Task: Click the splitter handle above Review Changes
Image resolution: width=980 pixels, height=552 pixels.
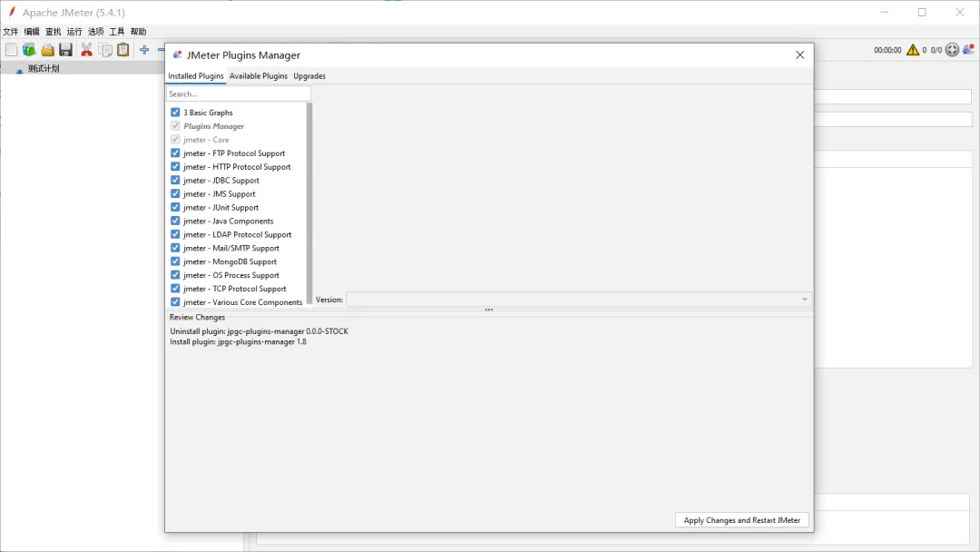Action: 489,310
